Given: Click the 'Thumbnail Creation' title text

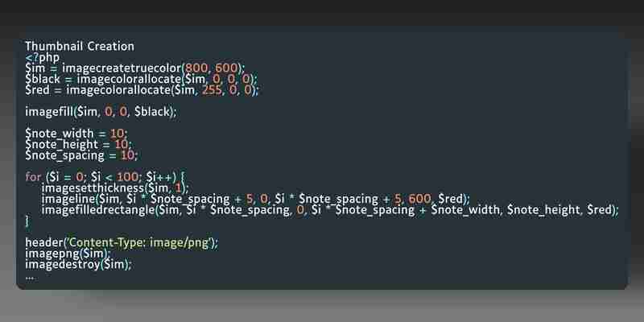Looking at the screenshot, I should click(80, 47).
